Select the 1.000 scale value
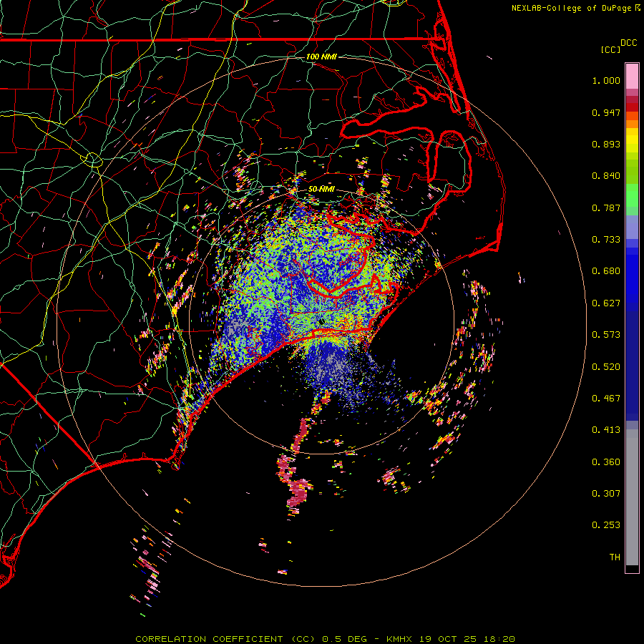Image resolution: width=644 pixels, height=644 pixels. click(x=606, y=80)
